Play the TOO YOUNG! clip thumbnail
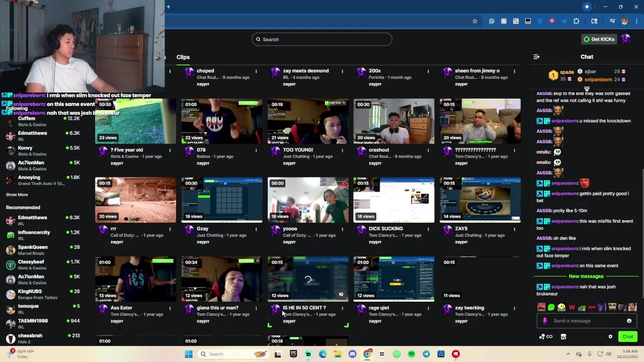This screenshot has height=362, width=644. (308, 121)
